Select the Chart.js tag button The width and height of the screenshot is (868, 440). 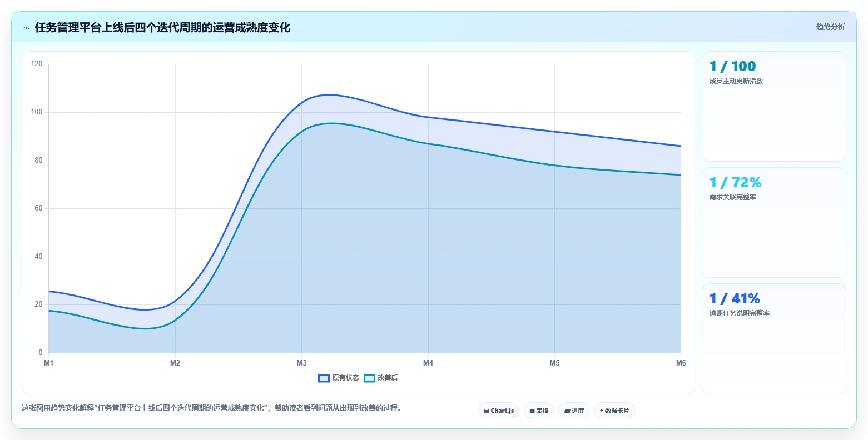[499, 411]
